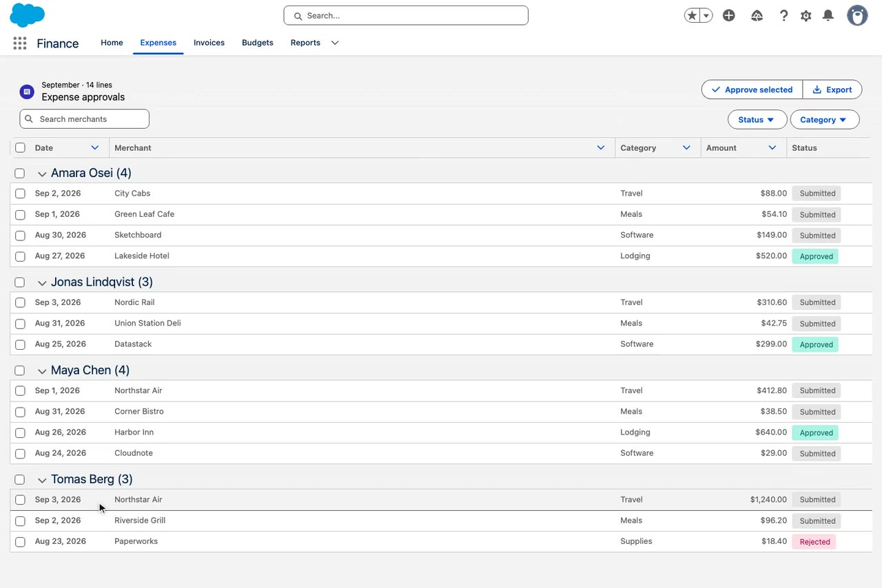Click the Search merchants field
This screenshot has width=882, height=588.
pyautogui.click(x=85, y=119)
